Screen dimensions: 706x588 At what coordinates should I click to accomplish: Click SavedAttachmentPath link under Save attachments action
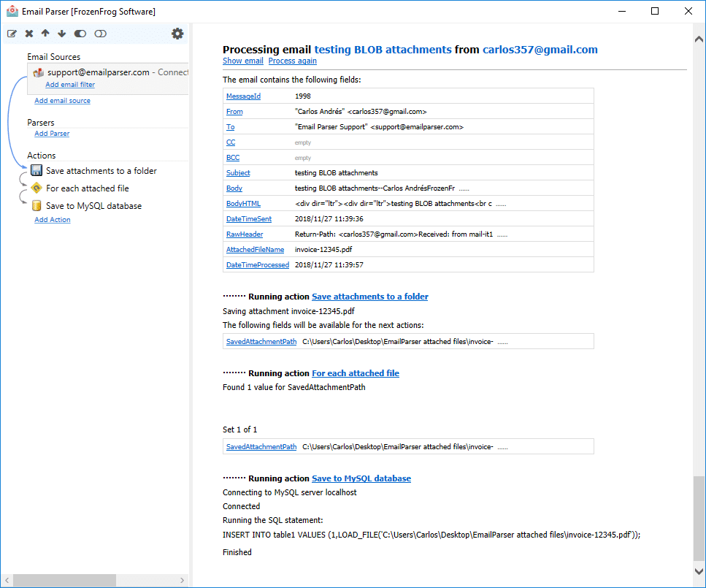[261, 342]
